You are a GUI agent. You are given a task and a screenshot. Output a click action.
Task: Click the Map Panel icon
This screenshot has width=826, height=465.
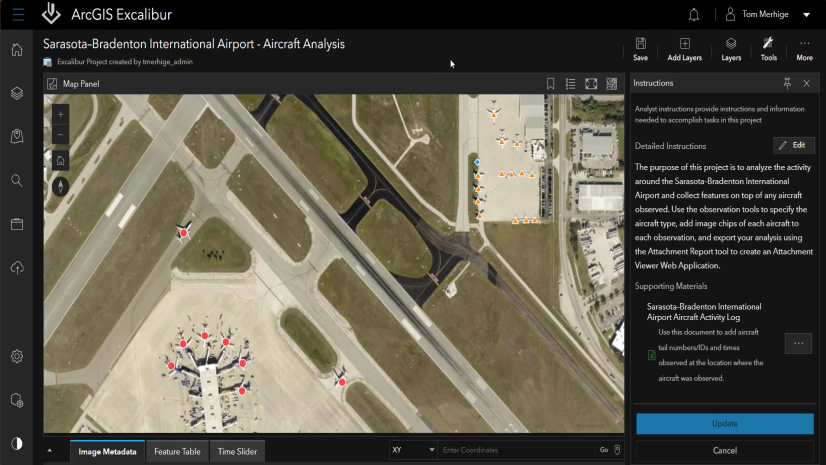coord(52,84)
